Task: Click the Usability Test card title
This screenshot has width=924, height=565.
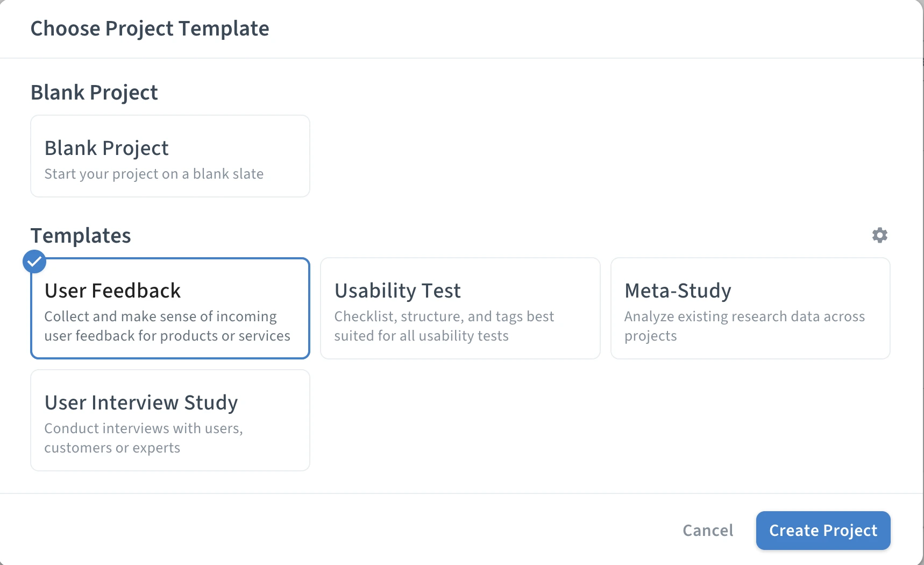Action: tap(397, 290)
